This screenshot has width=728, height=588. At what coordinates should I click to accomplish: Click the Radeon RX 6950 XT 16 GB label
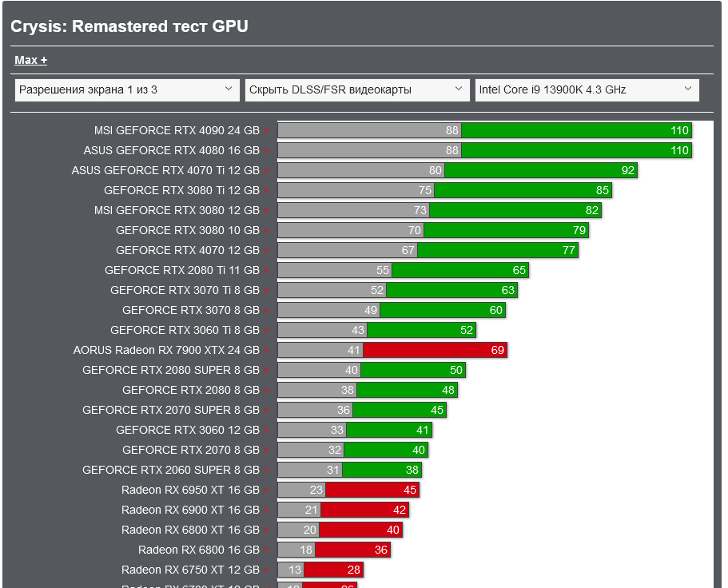[x=190, y=490]
